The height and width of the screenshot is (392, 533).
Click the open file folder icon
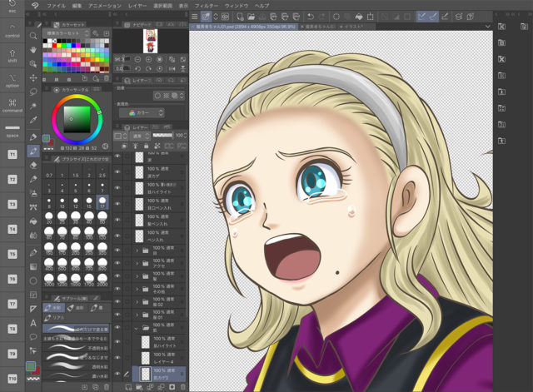[x=252, y=17]
